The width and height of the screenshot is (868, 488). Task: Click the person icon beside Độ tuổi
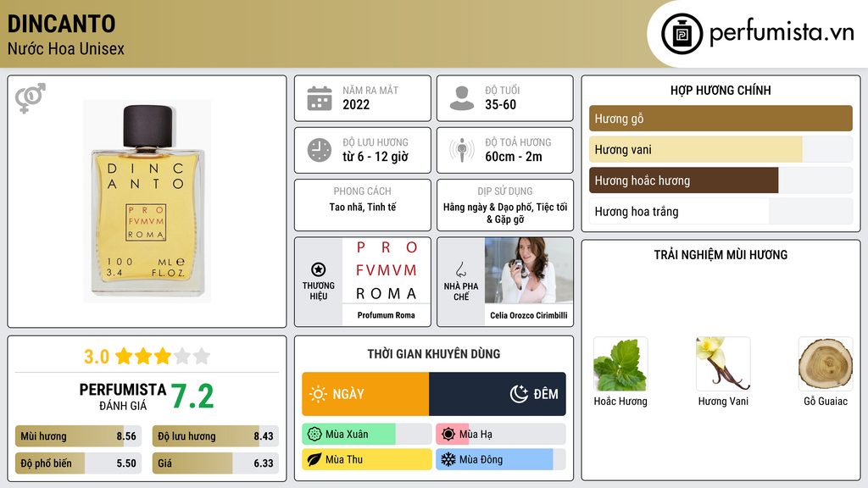(462, 98)
